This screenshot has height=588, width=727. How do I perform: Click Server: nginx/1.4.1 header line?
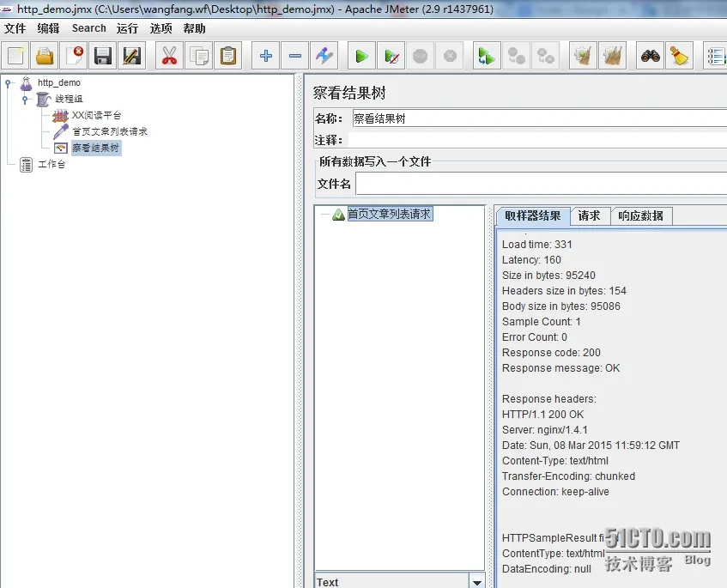544,430
